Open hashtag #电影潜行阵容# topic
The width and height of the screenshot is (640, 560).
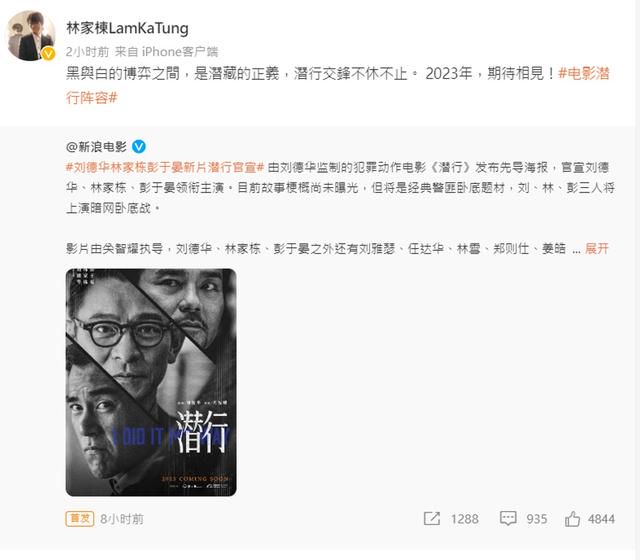(337, 86)
